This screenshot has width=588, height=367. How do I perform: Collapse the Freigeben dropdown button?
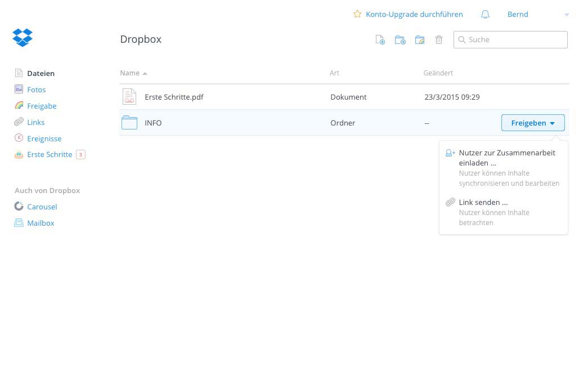532,123
